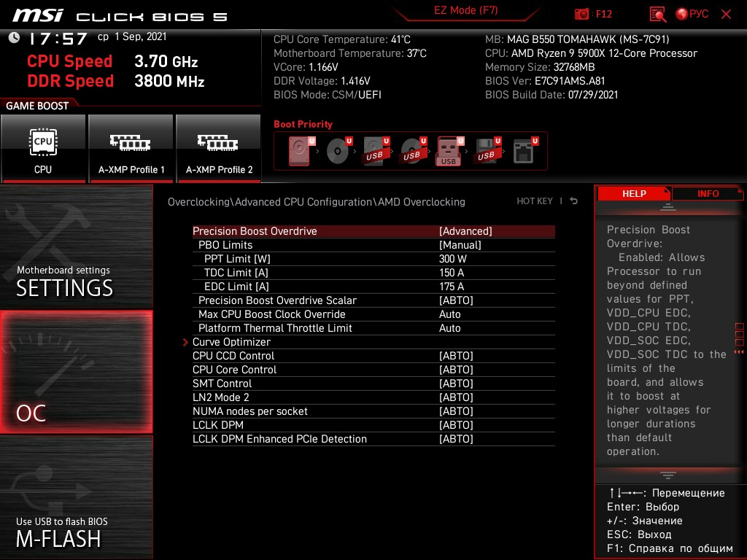Click the BIOS Ver: E7C91AMS.A81 text
The height and width of the screenshot is (560, 747).
pos(545,81)
